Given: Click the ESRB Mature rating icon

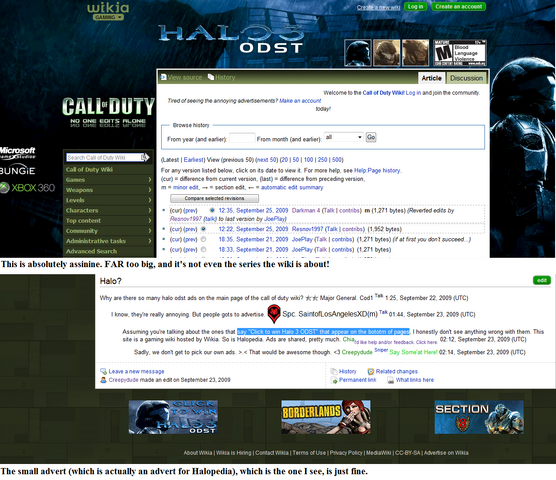Looking at the screenshot, I should 460,53.
